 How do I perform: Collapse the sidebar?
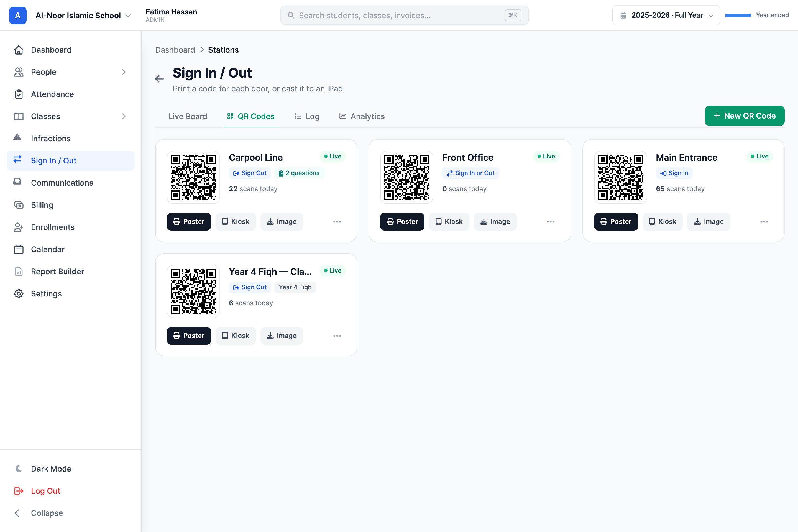point(71,513)
